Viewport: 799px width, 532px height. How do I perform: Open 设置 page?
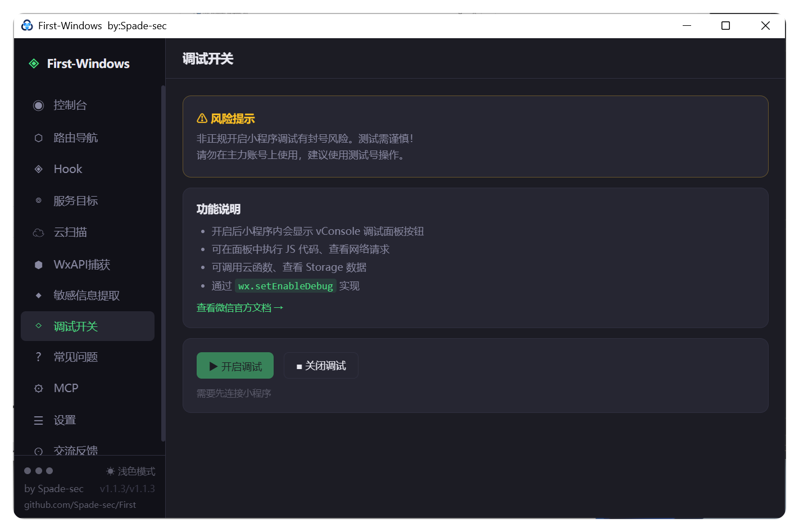pos(88,420)
